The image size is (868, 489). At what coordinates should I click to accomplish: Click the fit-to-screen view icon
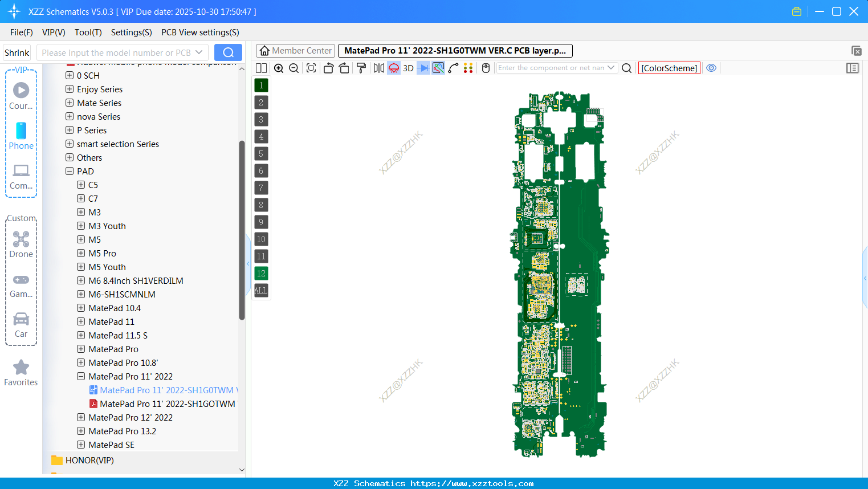tap(311, 68)
